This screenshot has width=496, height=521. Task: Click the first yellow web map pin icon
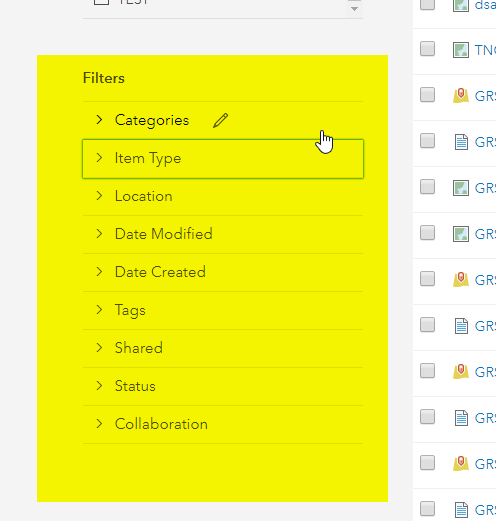(x=461, y=96)
